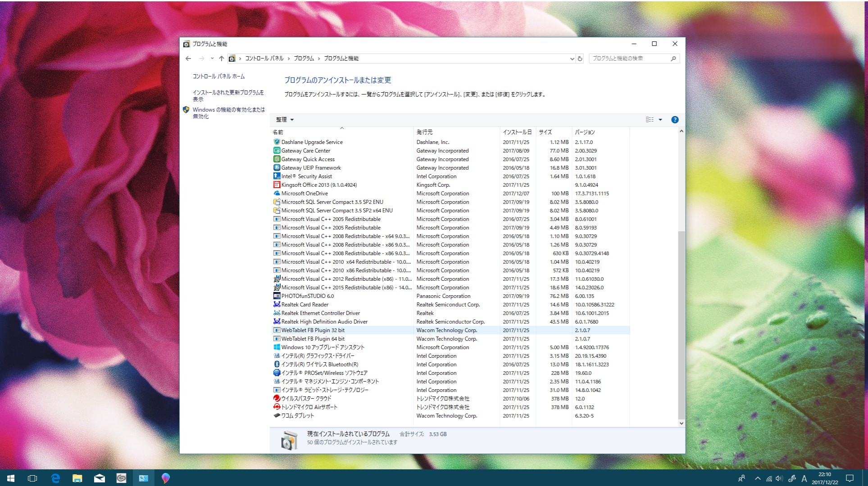Open コントロール パネル ホーム link
This screenshot has height=486, width=868.
(x=218, y=76)
